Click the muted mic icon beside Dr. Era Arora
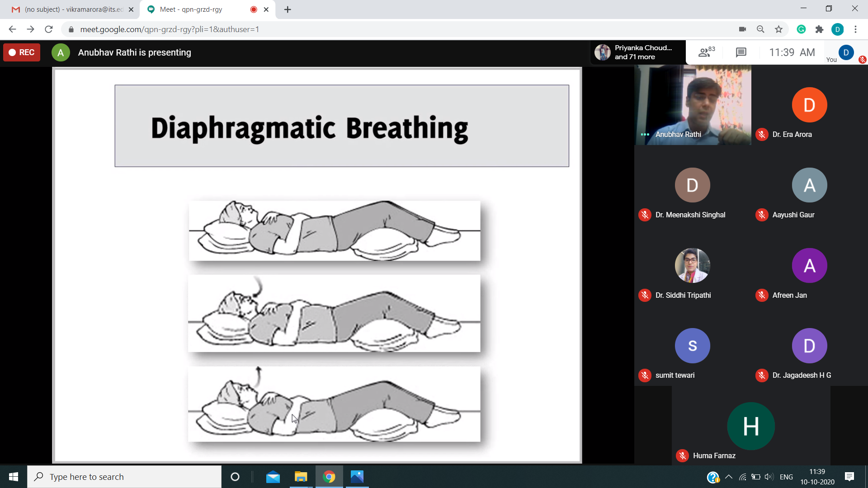This screenshot has width=868, height=488. [x=762, y=135]
